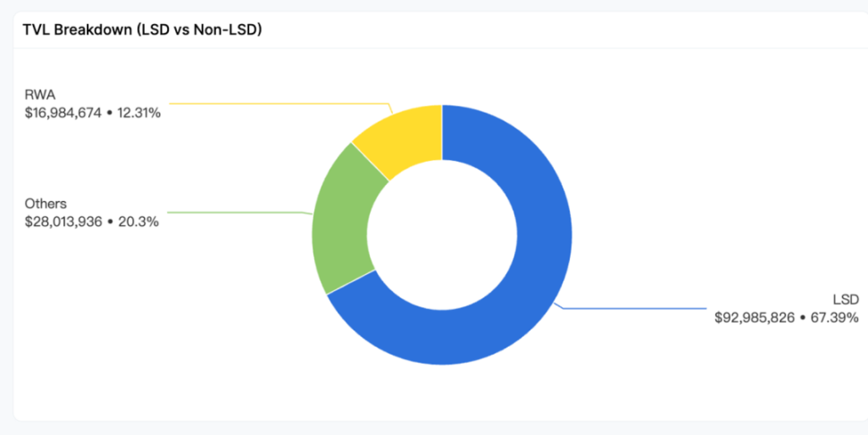Click the blank card area beneath the donut
The width and height of the screenshot is (868, 435).
click(442, 393)
